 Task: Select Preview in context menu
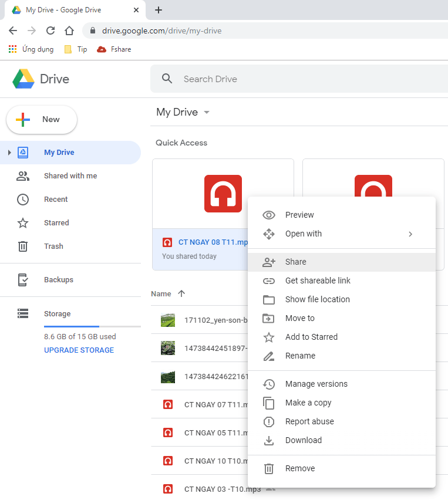[x=342, y=215]
